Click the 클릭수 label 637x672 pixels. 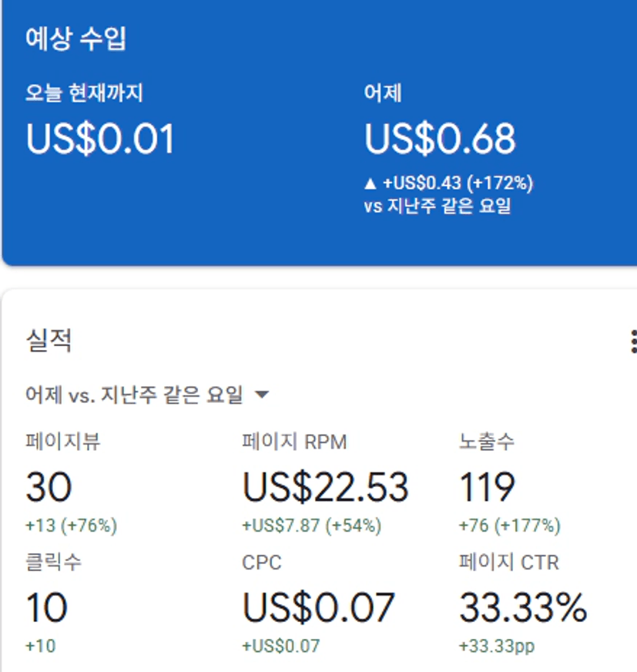tap(53, 563)
